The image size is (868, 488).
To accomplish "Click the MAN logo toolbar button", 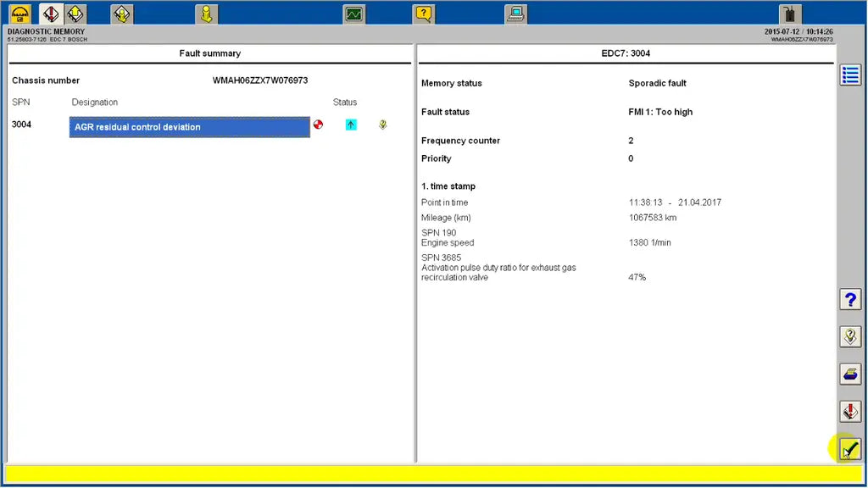I will tap(18, 14).
